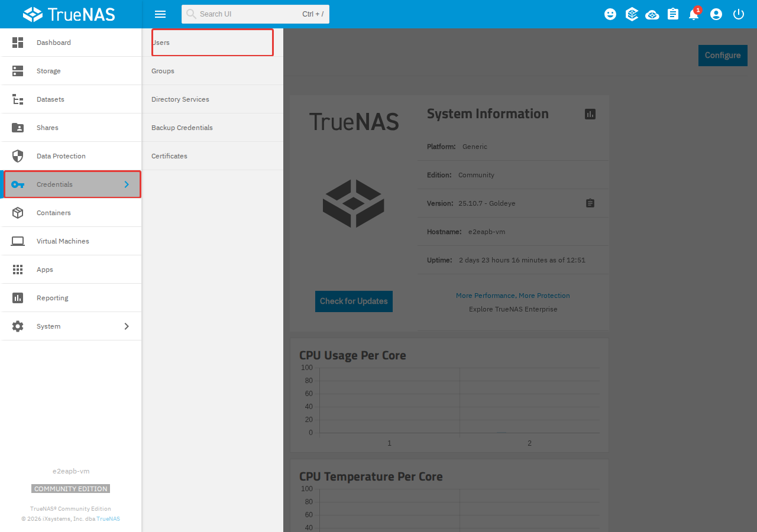
Task: Toggle the hamburger sidebar menu
Action: point(160,14)
